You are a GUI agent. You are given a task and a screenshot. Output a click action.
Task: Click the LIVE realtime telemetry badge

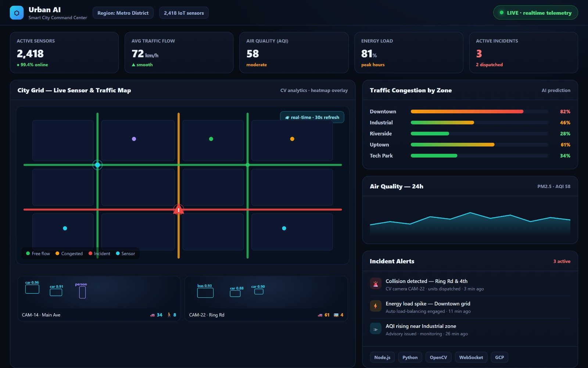pyautogui.click(x=535, y=13)
